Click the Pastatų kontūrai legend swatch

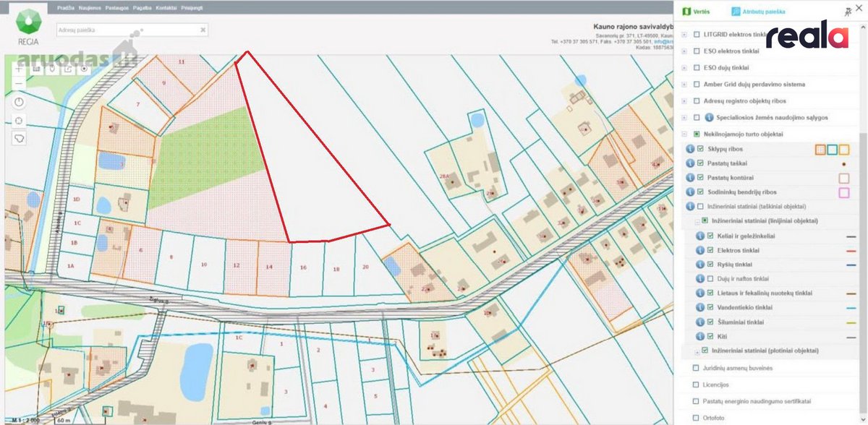[843, 178]
